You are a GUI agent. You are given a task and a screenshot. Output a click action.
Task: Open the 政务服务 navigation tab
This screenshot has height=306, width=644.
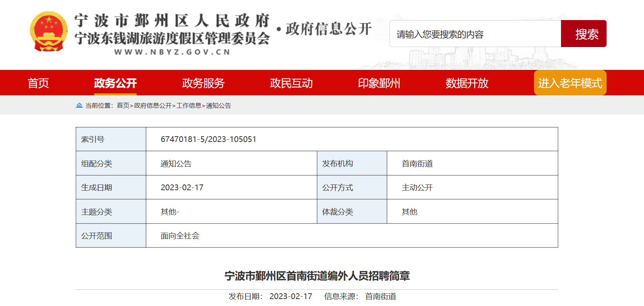point(203,83)
